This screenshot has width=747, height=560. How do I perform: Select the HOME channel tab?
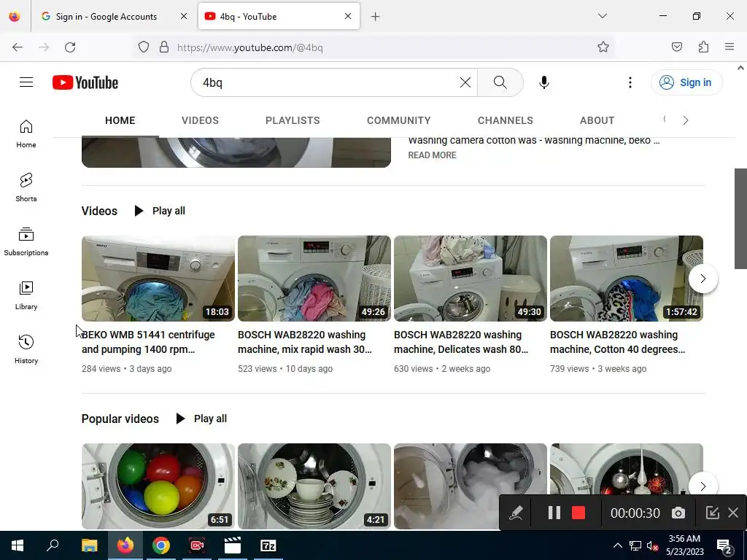(x=120, y=120)
